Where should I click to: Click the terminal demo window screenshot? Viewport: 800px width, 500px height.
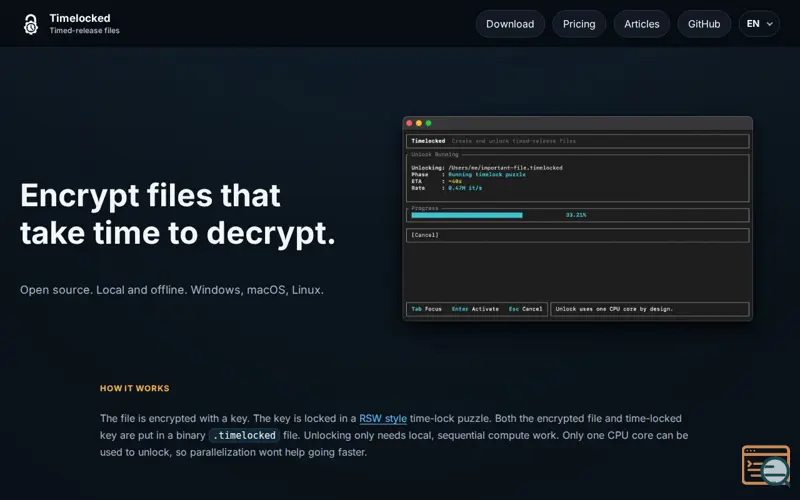point(578,218)
